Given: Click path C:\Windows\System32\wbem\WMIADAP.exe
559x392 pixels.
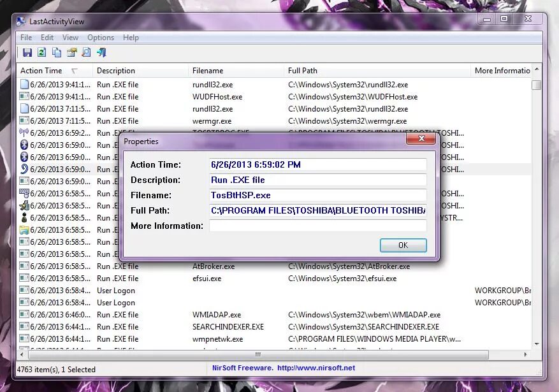Looking at the screenshot, I should [365, 315].
